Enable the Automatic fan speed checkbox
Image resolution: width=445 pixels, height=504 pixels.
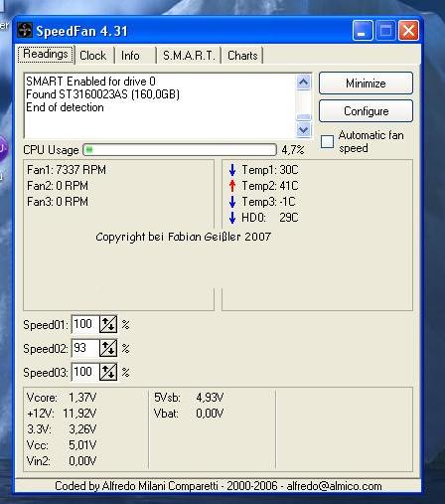click(x=327, y=141)
